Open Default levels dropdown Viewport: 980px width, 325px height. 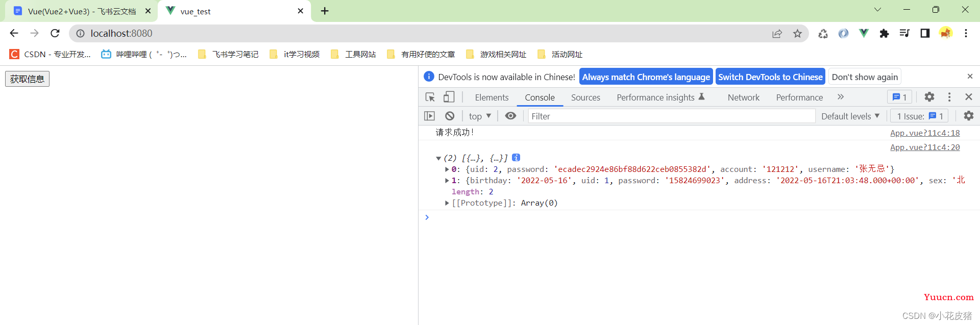coord(850,116)
